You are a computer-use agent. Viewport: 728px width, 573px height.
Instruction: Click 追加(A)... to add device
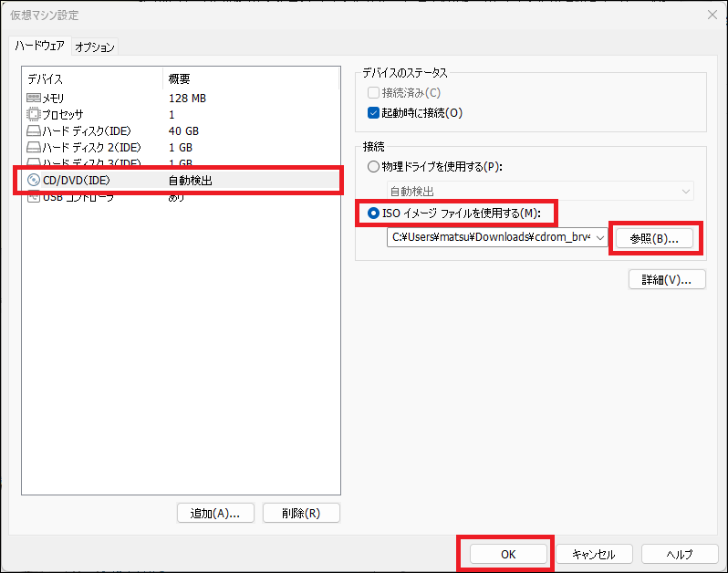pos(215,513)
